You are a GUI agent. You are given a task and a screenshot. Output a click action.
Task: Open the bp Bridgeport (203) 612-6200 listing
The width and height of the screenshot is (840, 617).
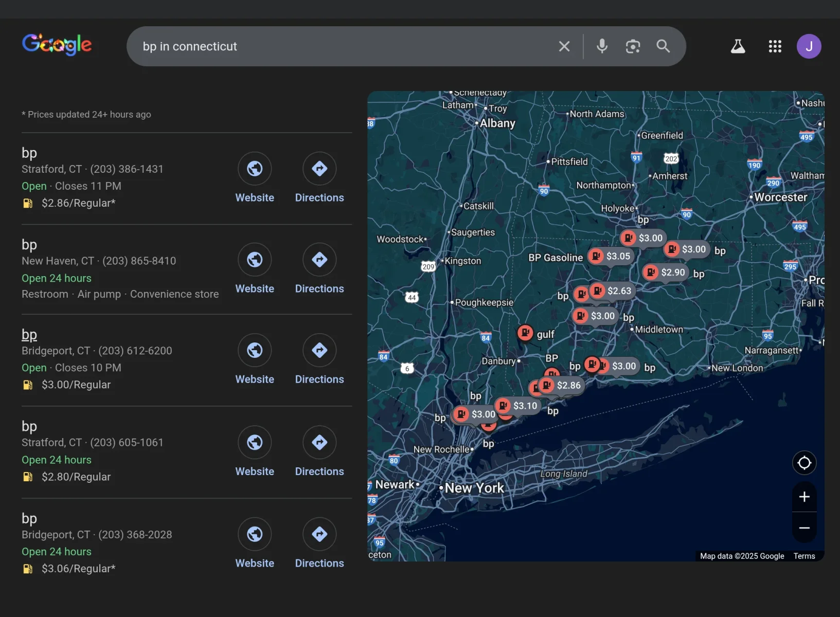(x=29, y=335)
